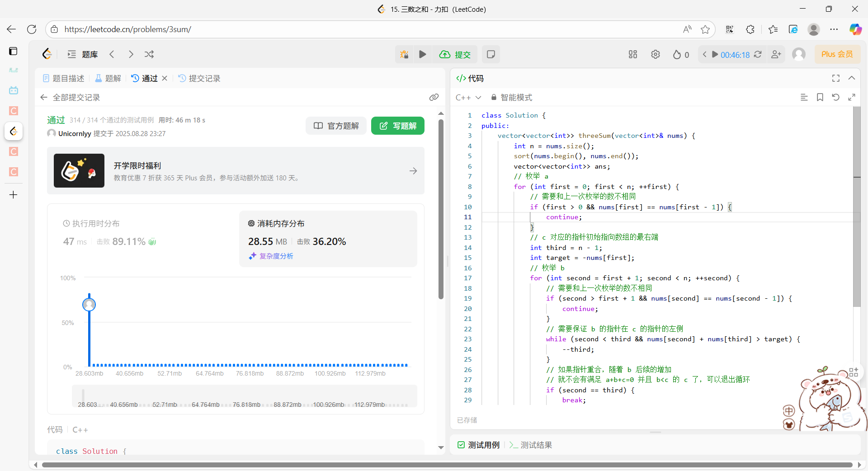The image size is (868, 471).
Task: Click the streak flame icon
Action: point(677,55)
